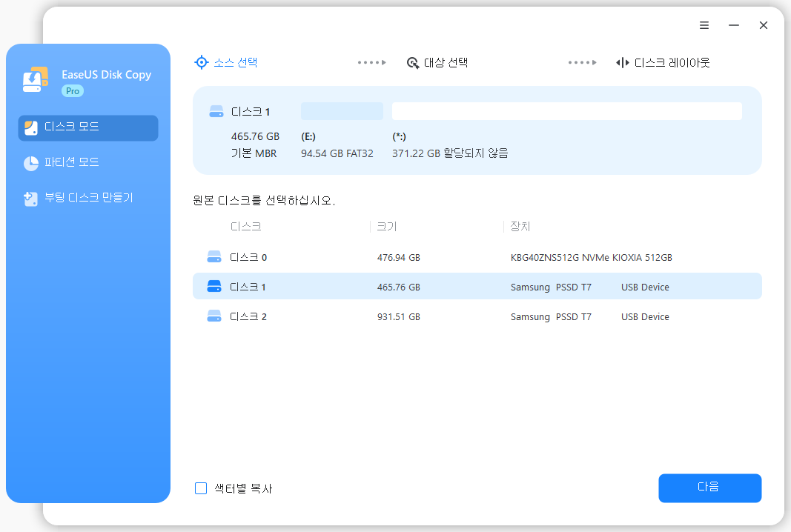Viewport: 791px width, 532px height.
Task: Click the 부팅 디스크 만들기 icon
Action: click(30, 197)
